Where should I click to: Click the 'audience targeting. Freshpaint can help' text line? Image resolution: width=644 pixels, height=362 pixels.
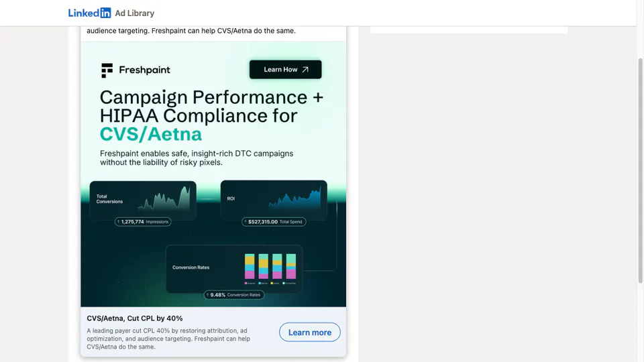(191, 31)
